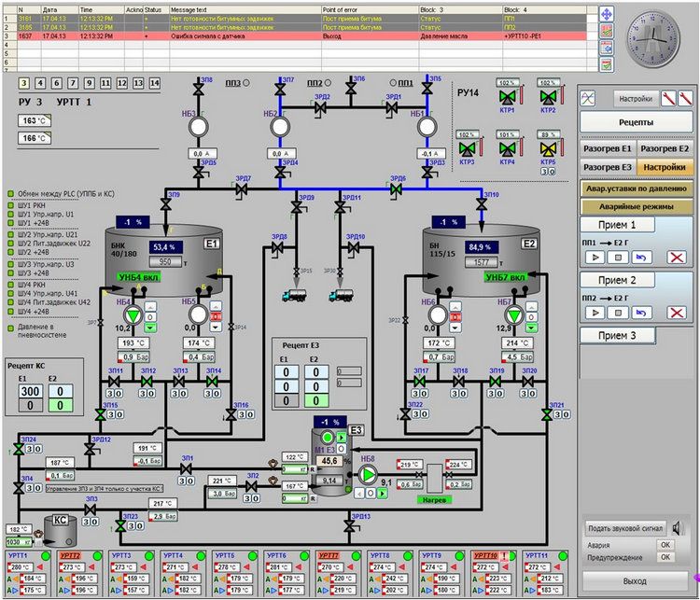
Task: Increase НБ7 speed with up arrow
Action: pos(531,307)
